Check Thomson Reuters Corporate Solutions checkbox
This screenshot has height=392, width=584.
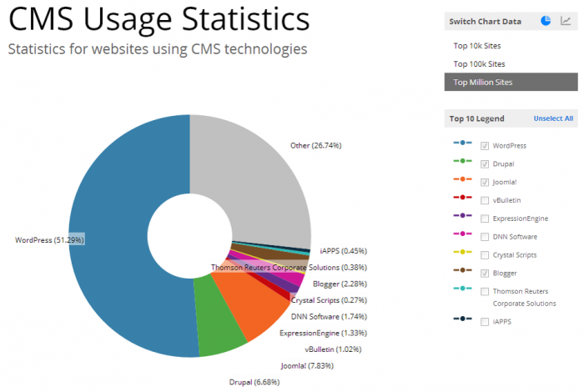pos(485,291)
